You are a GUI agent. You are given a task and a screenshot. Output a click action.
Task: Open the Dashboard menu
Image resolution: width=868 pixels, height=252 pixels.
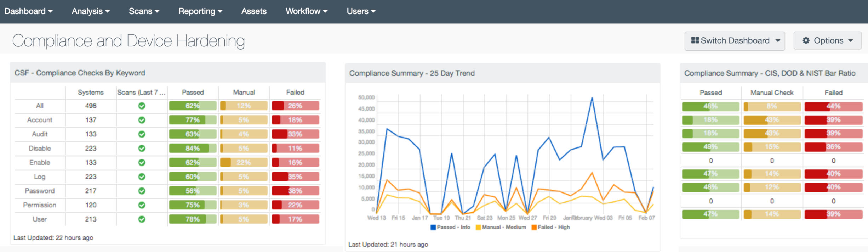pyautogui.click(x=28, y=11)
